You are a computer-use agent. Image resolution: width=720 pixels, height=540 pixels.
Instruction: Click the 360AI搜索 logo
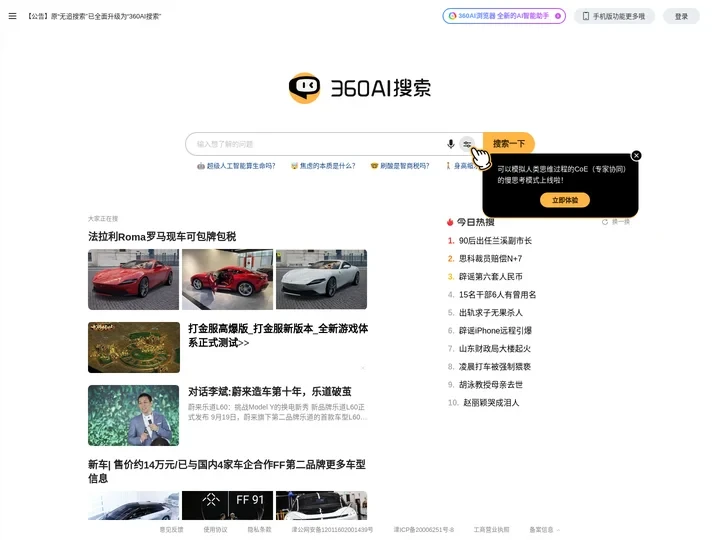tap(360, 88)
